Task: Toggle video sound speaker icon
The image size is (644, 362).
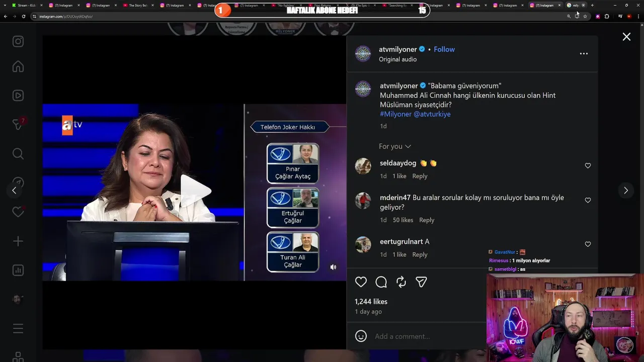Action: pos(333,267)
